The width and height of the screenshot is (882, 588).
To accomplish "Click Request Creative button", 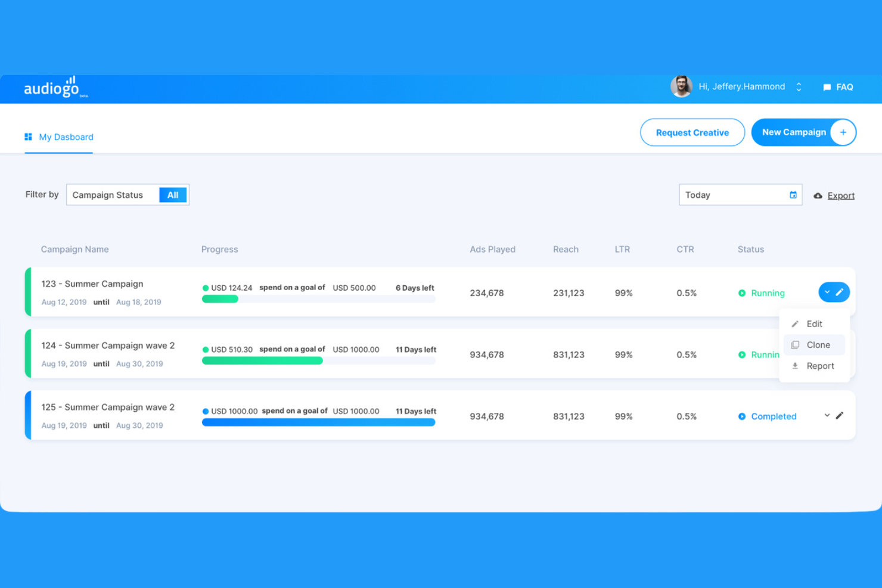I will pos(692,132).
